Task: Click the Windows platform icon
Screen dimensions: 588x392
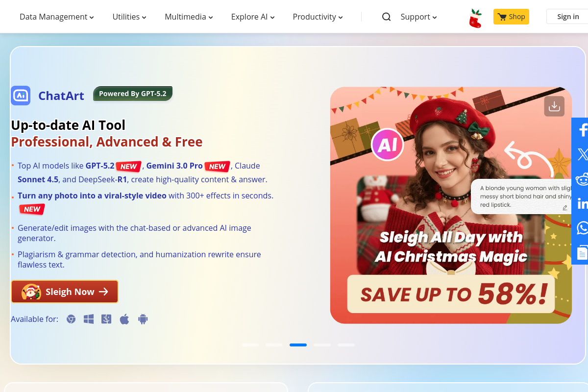Action: pyautogui.click(x=89, y=319)
